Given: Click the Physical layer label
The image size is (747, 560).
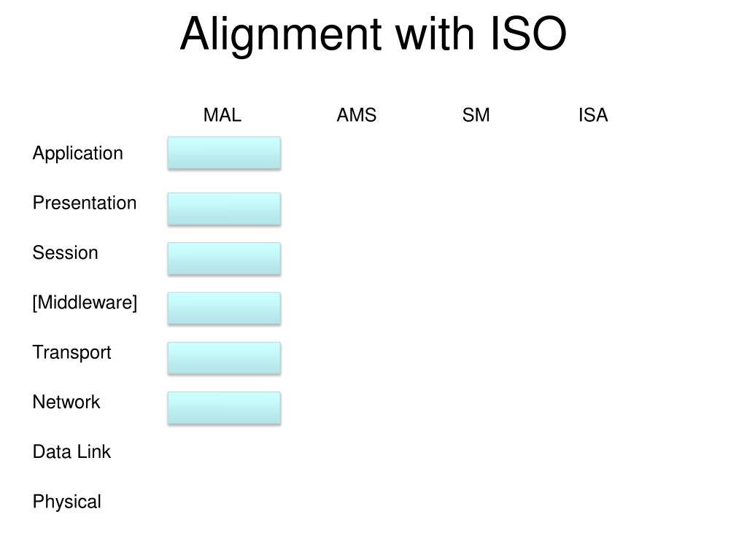Looking at the screenshot, I should [66, 502].
